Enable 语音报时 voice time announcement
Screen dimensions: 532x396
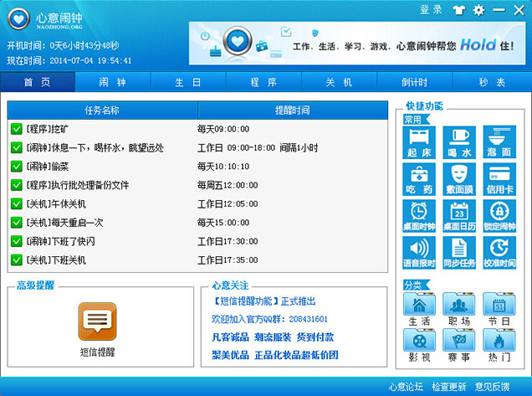(x=419, y=252)
